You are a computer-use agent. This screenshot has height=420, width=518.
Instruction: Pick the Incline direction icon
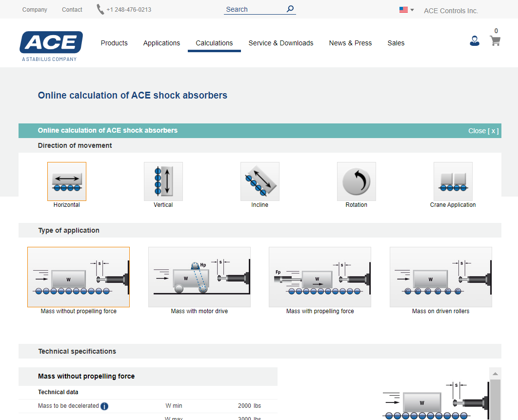point(260,181)
